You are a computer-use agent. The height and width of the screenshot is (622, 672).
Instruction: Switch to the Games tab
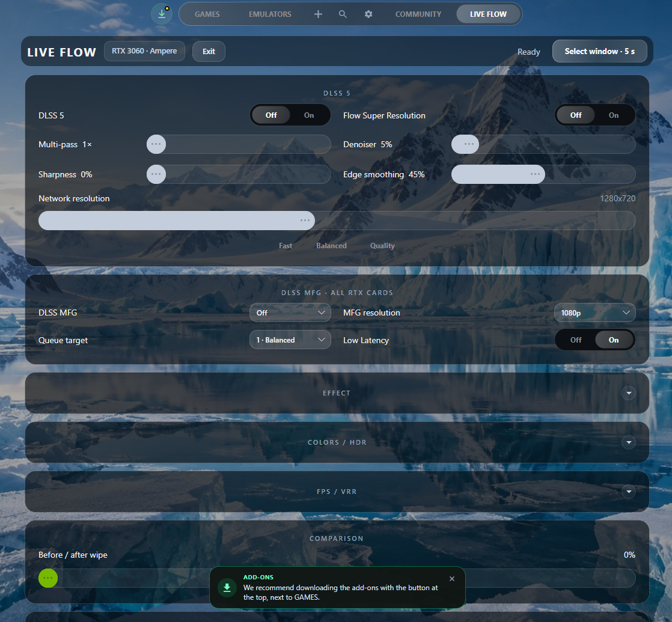pyautogui.click(x=207, y=14)
